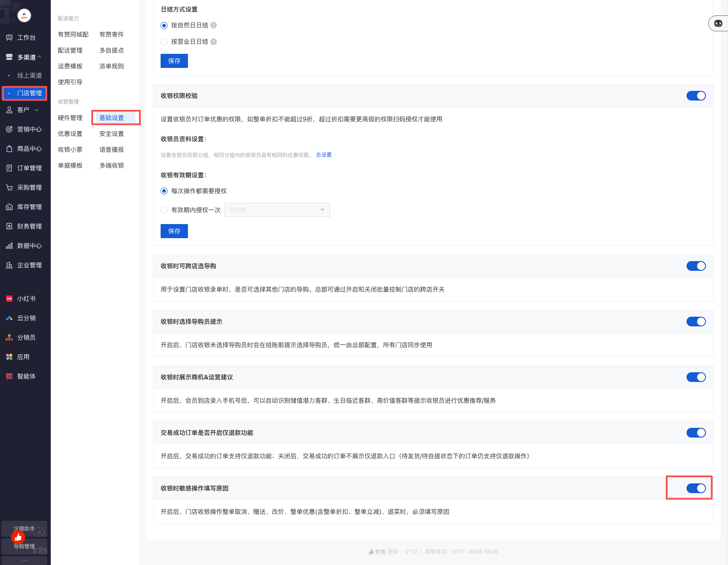Viewport: 728px width, 565px height.
Task: Disable the 收银权限校验 toggle switch
Action: pos(696,96)
